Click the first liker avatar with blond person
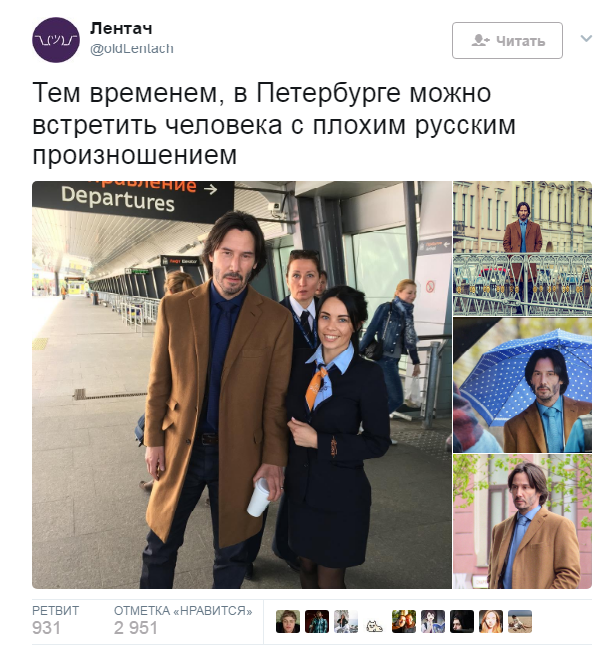Image resolution: width=609 pixels, height=646 pixels. (x=288, y=621)
